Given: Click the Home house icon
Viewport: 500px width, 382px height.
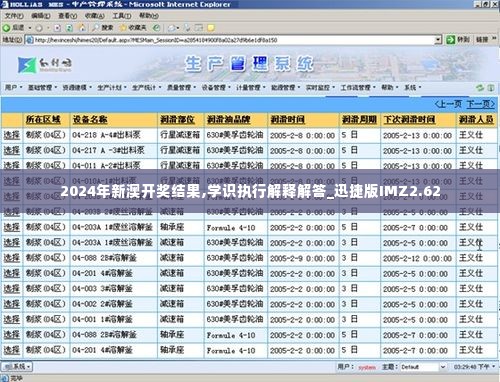Looking at the screenshot, I should click(x=82, y=28).
